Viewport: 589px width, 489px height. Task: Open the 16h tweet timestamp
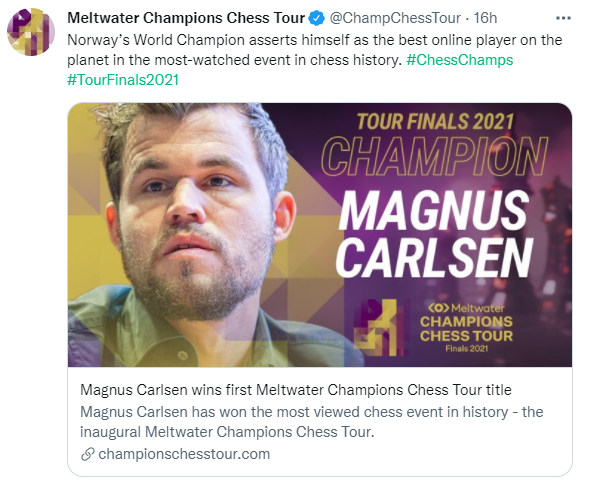coord(485,18)
